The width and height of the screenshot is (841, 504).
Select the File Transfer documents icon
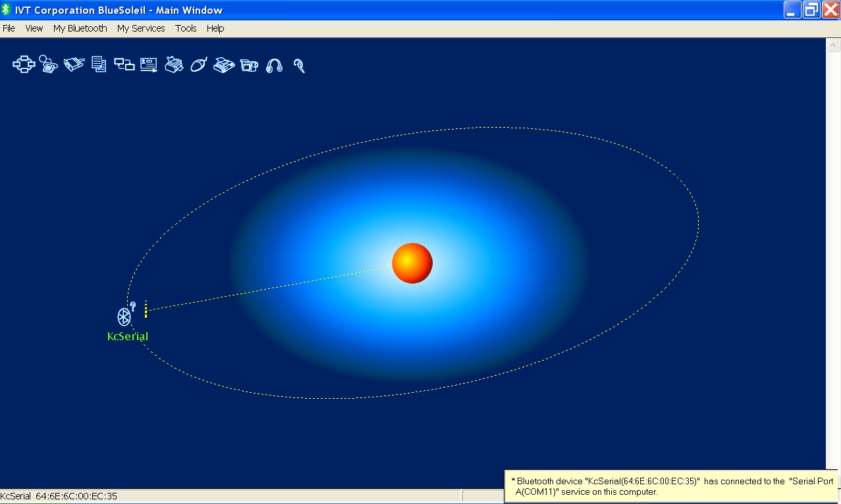99,64
